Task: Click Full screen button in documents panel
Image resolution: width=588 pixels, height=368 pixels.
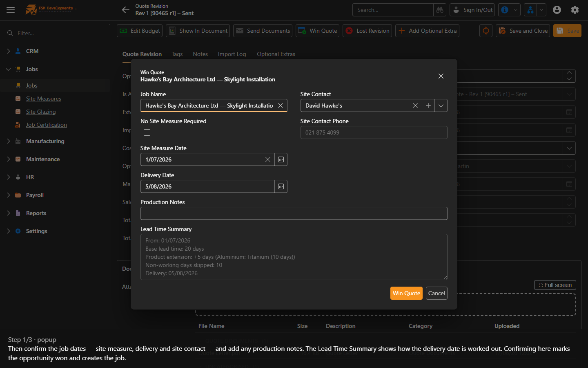Action: [555, 285]
